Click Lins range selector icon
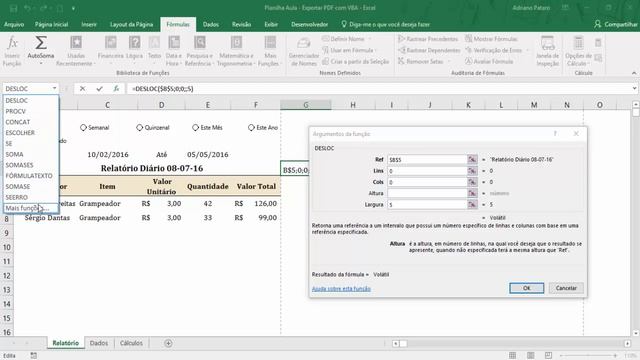Image resolution: width=640 pixels, height=360 pixels. (472, 171)
